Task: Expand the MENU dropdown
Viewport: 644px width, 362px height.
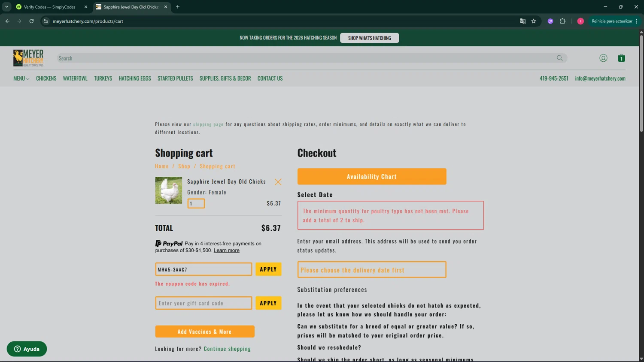Action: (x=21, y=78)
